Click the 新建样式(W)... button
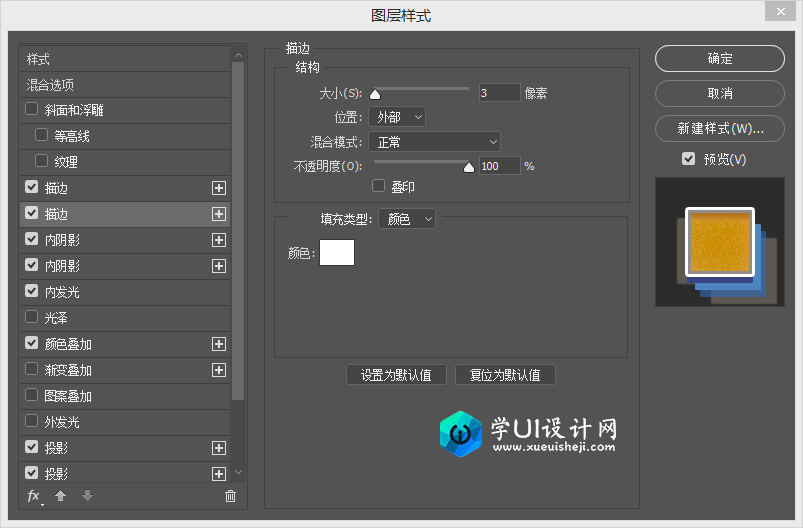Screen dimensions: 803x528 pos(720,128)
